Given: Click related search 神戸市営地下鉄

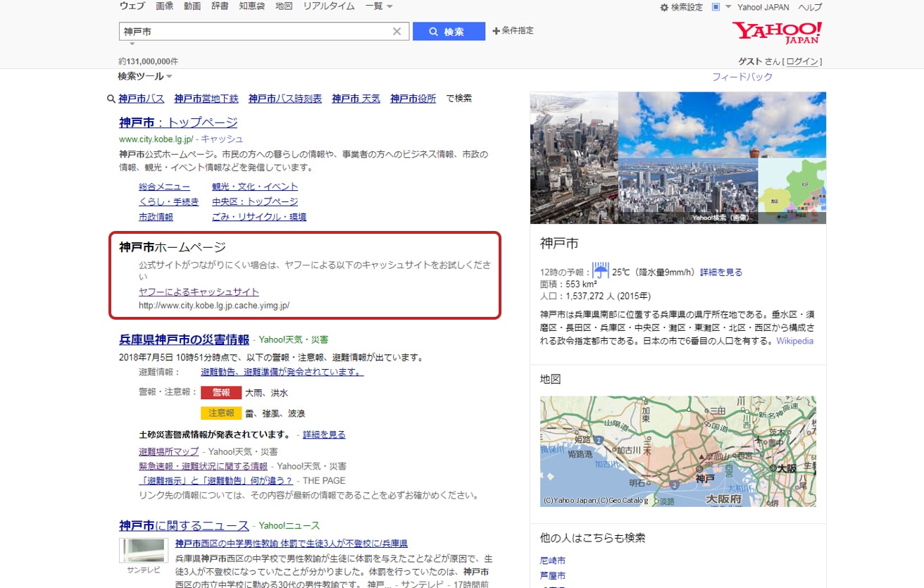Looking at the screenshot, I should click(x=206, y=99).
